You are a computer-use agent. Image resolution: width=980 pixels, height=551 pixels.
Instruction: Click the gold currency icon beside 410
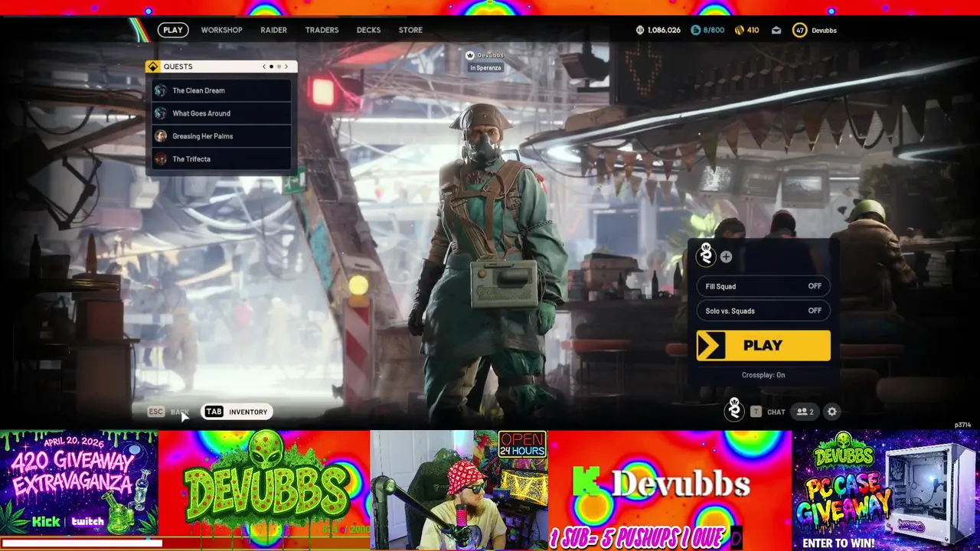point(739,30)
